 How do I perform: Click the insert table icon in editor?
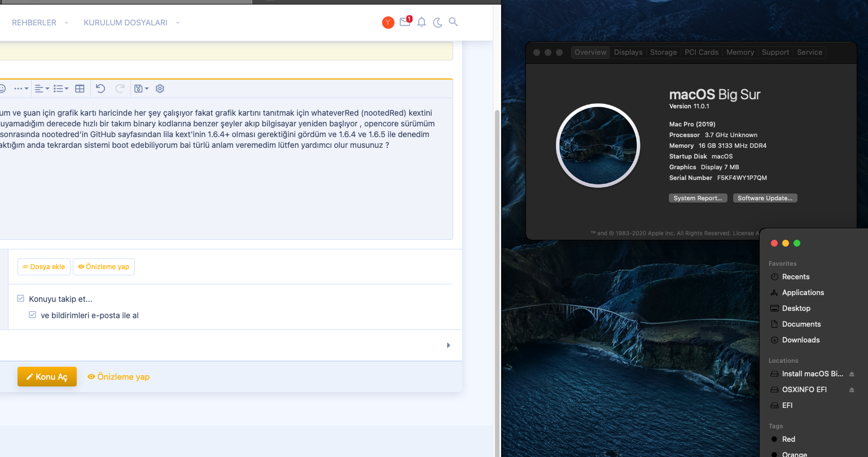tap(80, 89)
